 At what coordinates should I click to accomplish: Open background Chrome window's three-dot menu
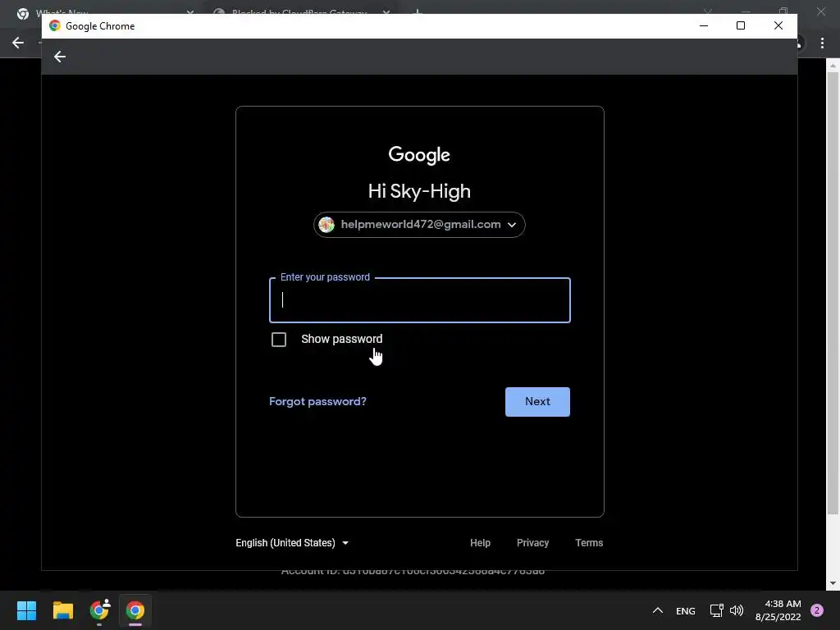point(822,43)
